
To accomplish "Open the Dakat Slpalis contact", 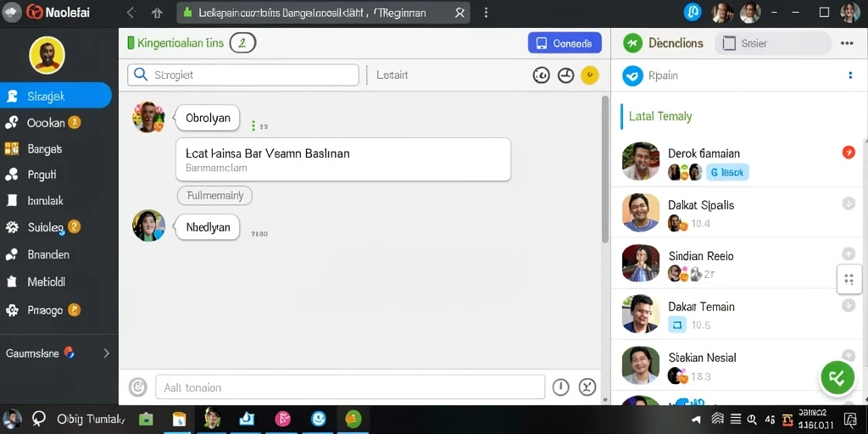I will point(738,213).
